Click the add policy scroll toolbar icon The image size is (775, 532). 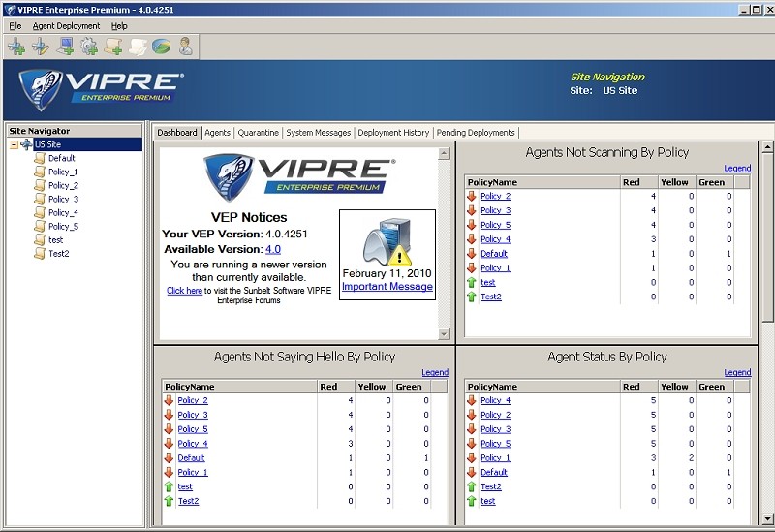pyautogui.click(x=113, y=47)
